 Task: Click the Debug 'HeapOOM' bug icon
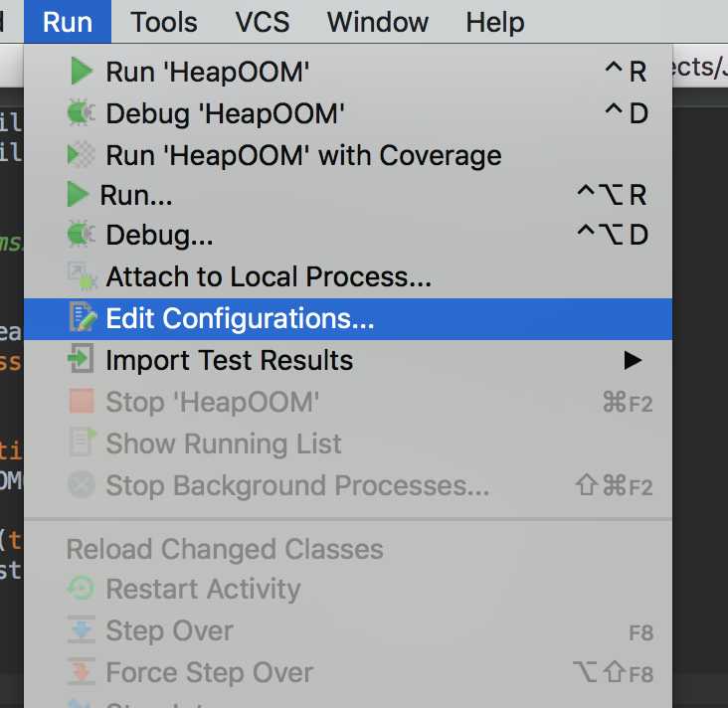81,112
